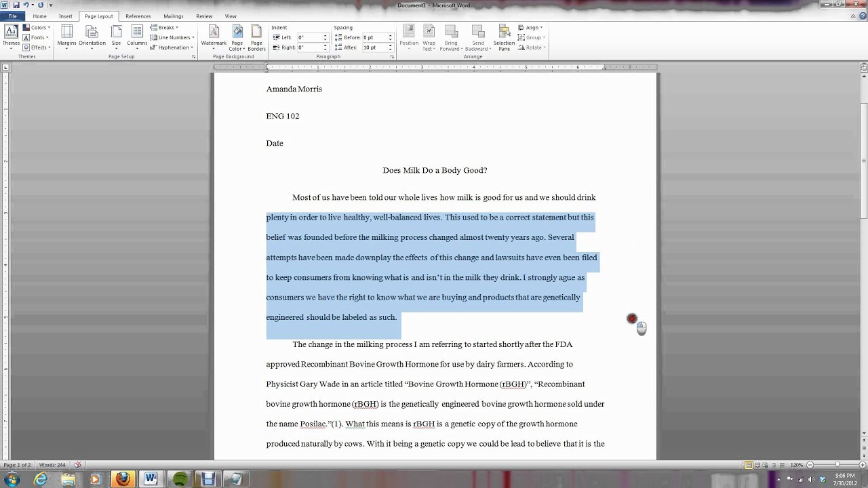Open the Page Borders dialog
This screenshot has height=488, width=868.
coord(256,38)
